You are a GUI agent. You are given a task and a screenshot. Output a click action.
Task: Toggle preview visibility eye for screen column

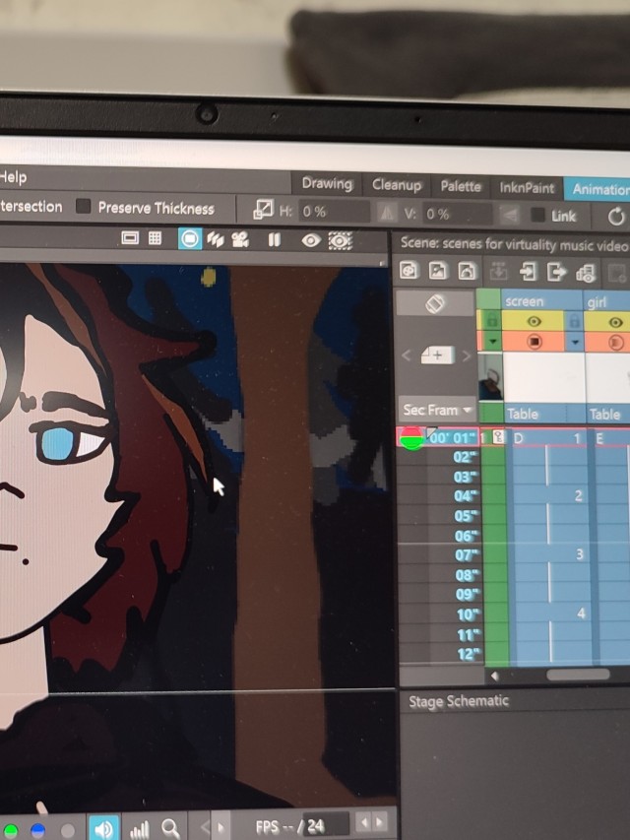coord(533,321)
